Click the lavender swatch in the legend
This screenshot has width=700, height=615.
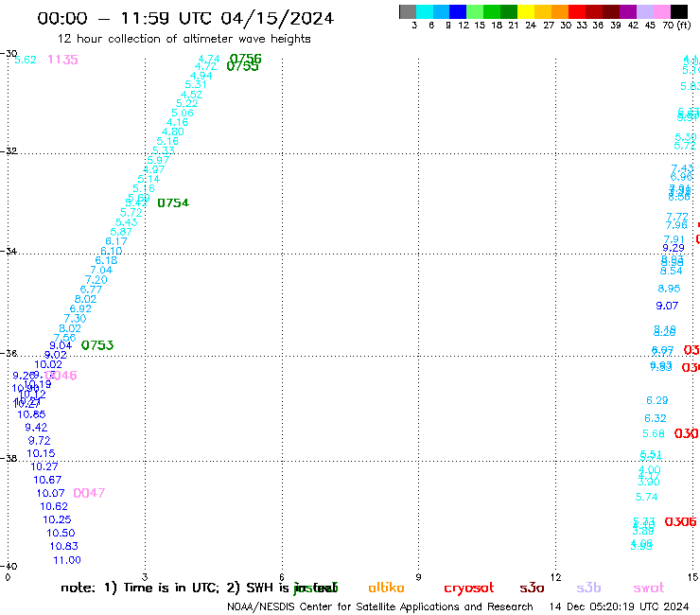coord(644,11)
